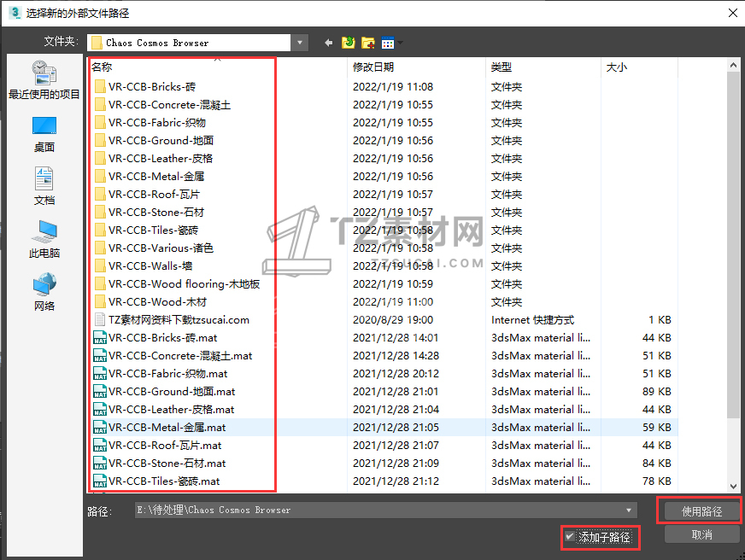The image size is (745, 560).
Task: Select folder icon of VR-CCB-Leather-皮格
Action: coord(100,158)
